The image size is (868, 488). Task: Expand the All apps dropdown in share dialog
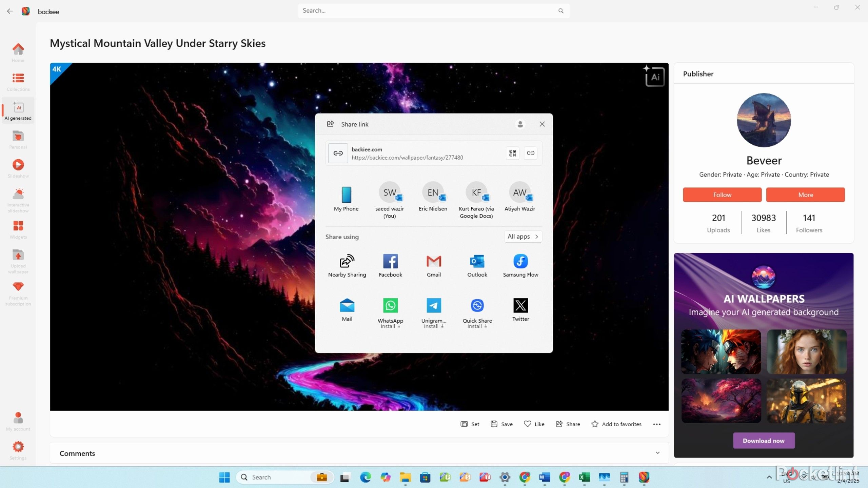click(x=523, y=236)
